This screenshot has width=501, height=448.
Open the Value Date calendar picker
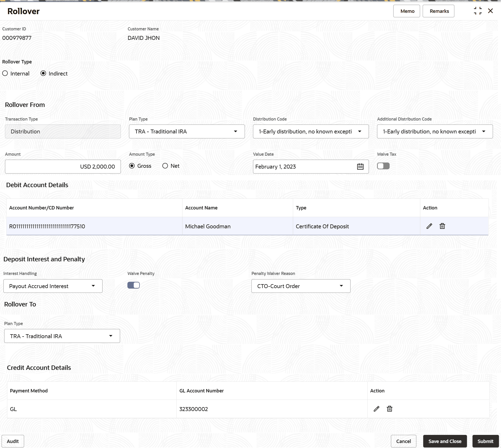pyautogui.click(x=360, y=166)
